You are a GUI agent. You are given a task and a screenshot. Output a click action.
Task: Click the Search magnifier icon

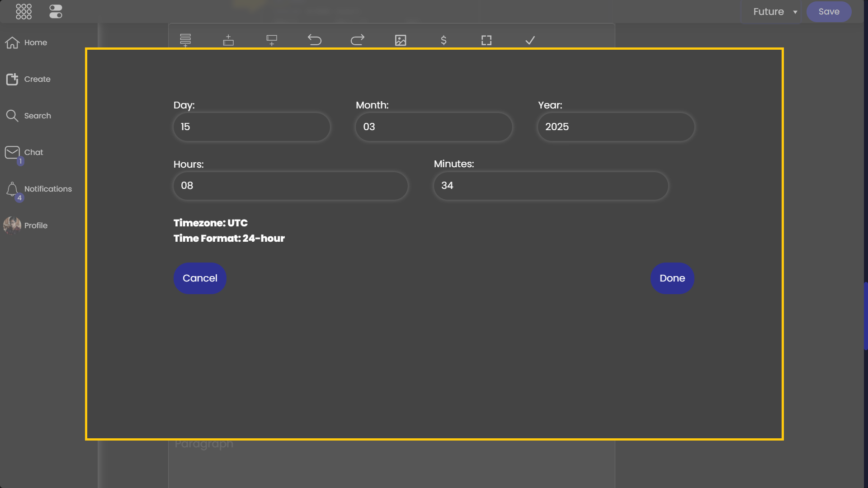click(x=12, y=116)
